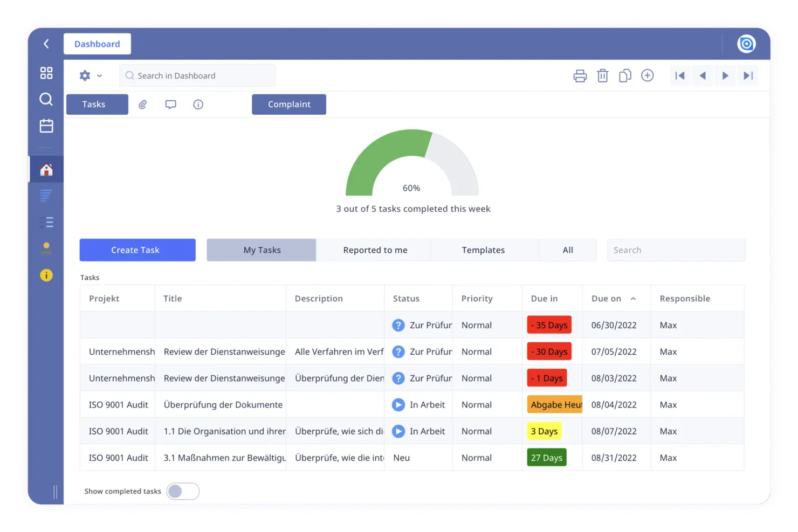Select the home icon in the sidebar

(x=46, y=170)
